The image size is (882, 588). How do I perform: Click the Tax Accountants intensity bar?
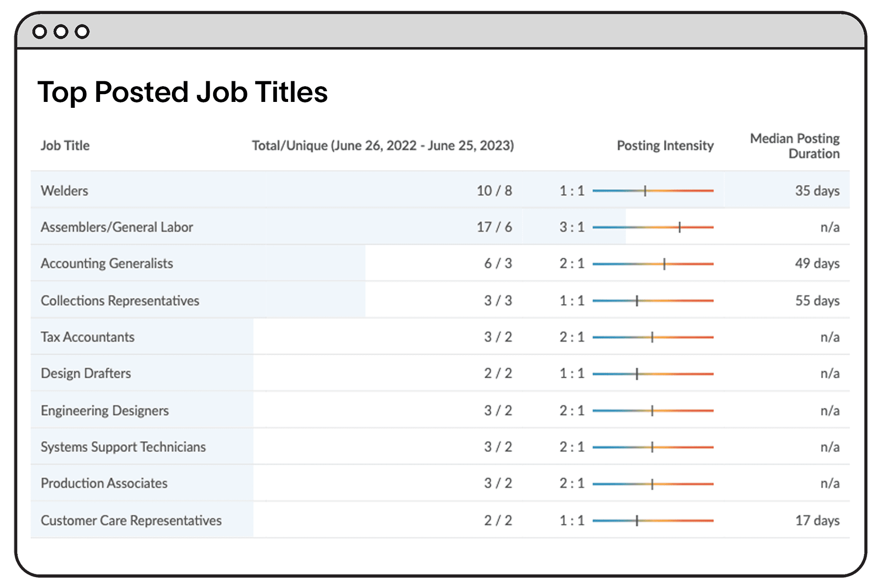653,337
